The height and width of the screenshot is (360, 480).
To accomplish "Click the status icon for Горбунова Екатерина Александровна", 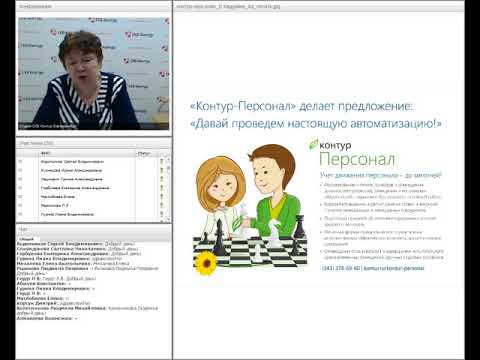I will 162,188.
